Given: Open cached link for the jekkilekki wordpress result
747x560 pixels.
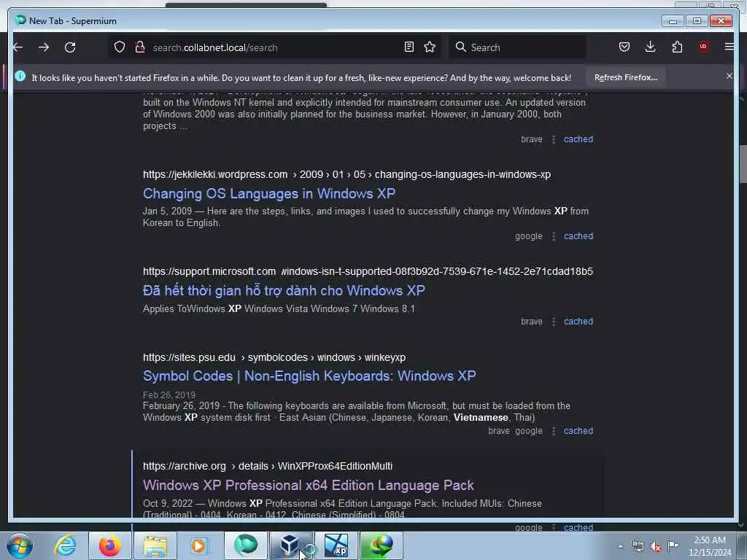Looking at the screenshot, I should pyautogui.click(x=578, y=236).
